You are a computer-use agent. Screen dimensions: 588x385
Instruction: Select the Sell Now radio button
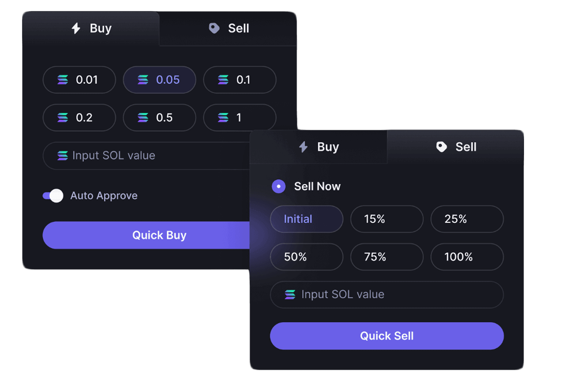279,186
